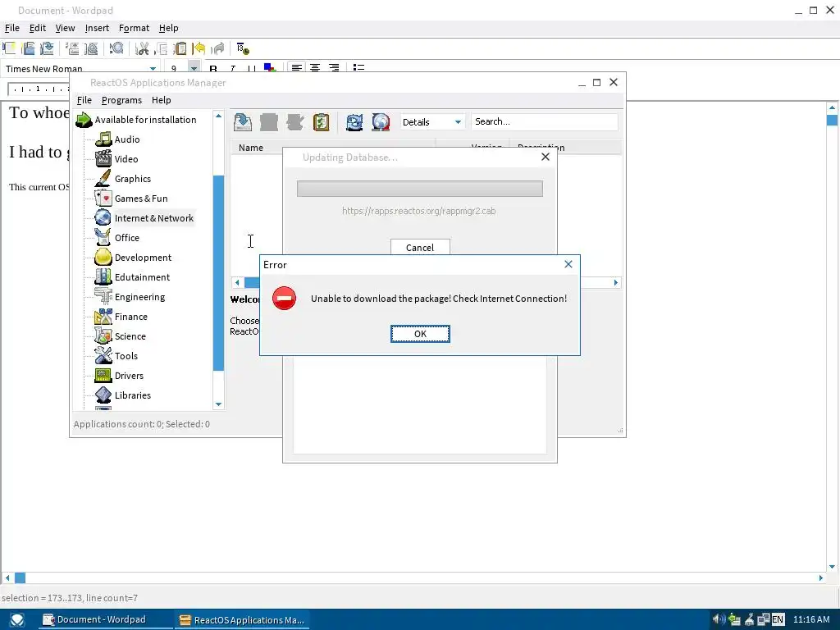This screenshot has height=630, width=840.
Task: Open Wordpad Insert menu
Action: (x=97, y=28)
